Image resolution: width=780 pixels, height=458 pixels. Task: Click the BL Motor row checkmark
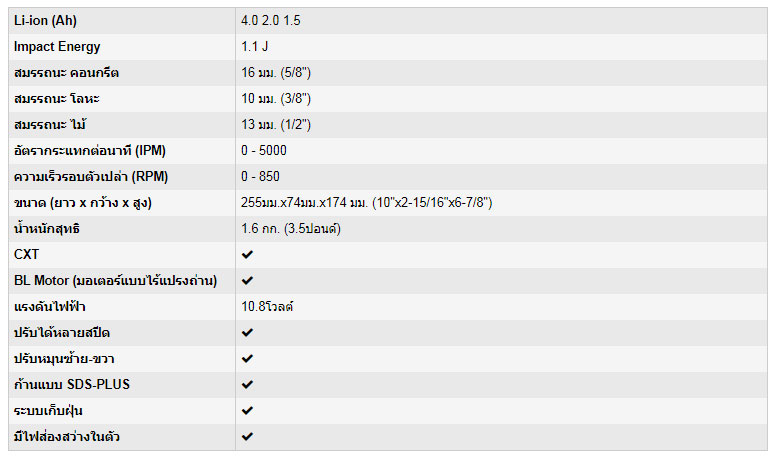247,281
